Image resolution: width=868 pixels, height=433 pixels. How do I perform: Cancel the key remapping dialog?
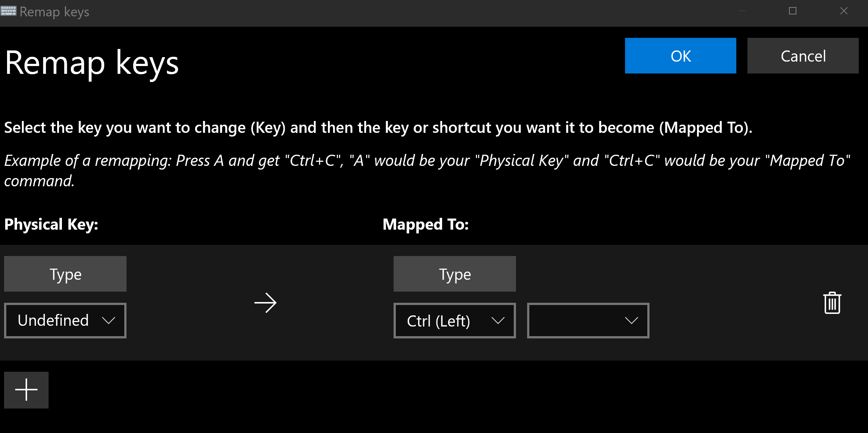click(803, 56)
